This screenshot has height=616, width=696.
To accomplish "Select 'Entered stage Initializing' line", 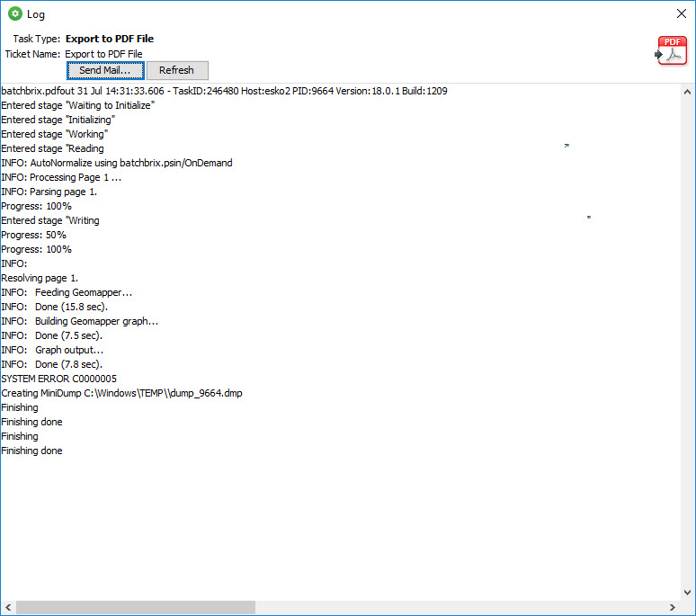I will [x=58, y=120].
